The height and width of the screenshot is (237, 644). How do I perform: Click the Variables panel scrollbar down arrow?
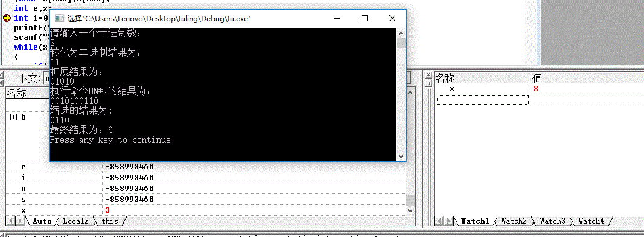[x=410, y=210]
